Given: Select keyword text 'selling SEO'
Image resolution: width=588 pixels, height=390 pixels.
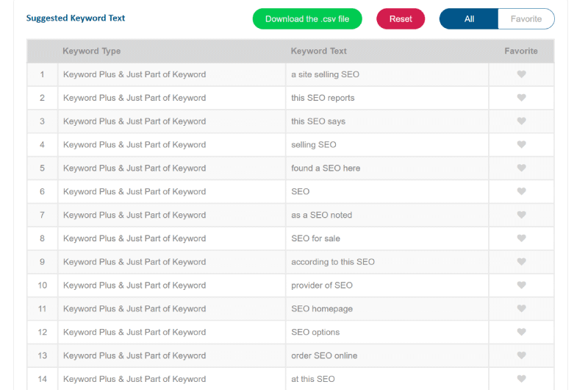Looking at the screenshot, I should [x=314, y=144].
